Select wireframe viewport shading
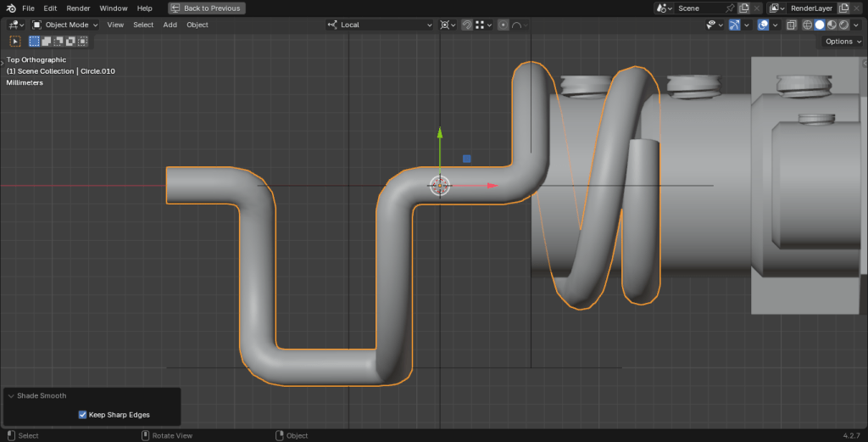Viewport: 868px width, 442px height. (x=806, y=25)
